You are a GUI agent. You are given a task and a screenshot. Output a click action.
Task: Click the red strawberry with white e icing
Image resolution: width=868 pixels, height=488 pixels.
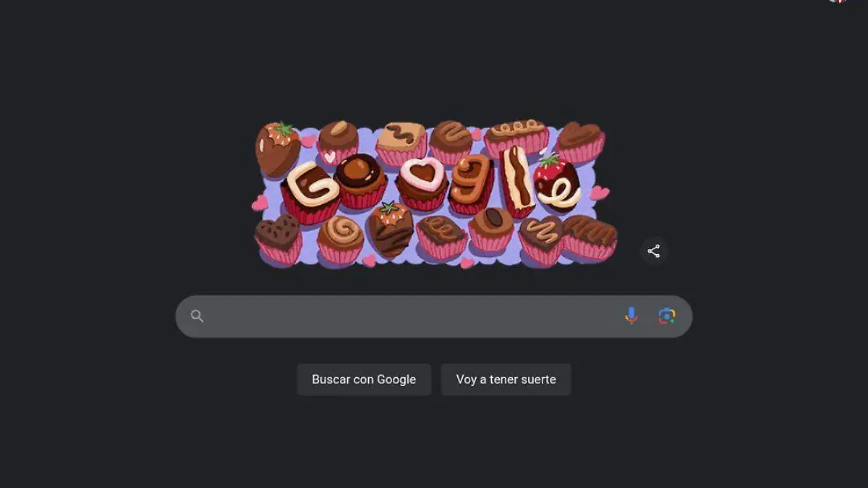[x=556, y=184]
